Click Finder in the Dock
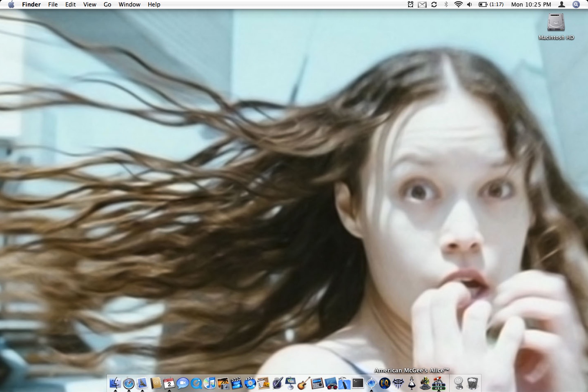This screenshot has width=588, height=392. tap(116, 383)
